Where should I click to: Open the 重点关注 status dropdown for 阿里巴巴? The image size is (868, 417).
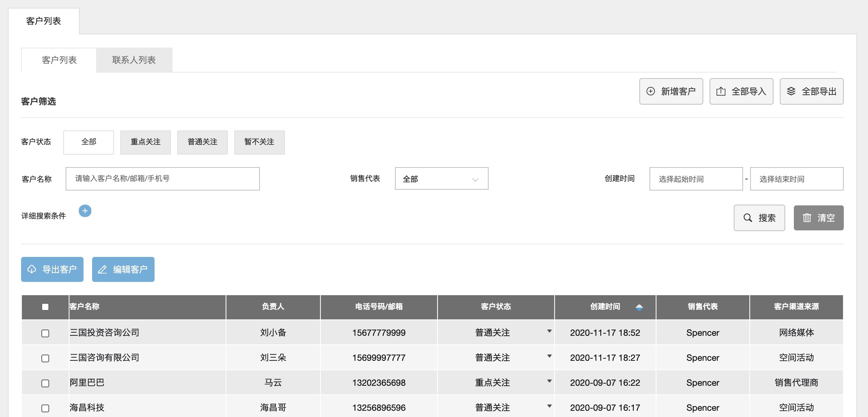click(549, 381)
